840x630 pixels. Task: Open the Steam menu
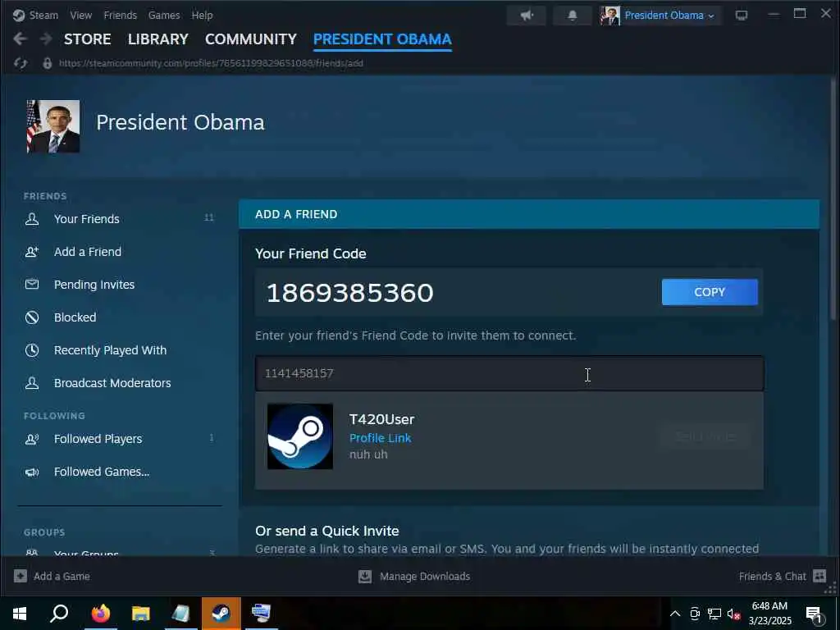pyautogui.click(x=43, y=15)
